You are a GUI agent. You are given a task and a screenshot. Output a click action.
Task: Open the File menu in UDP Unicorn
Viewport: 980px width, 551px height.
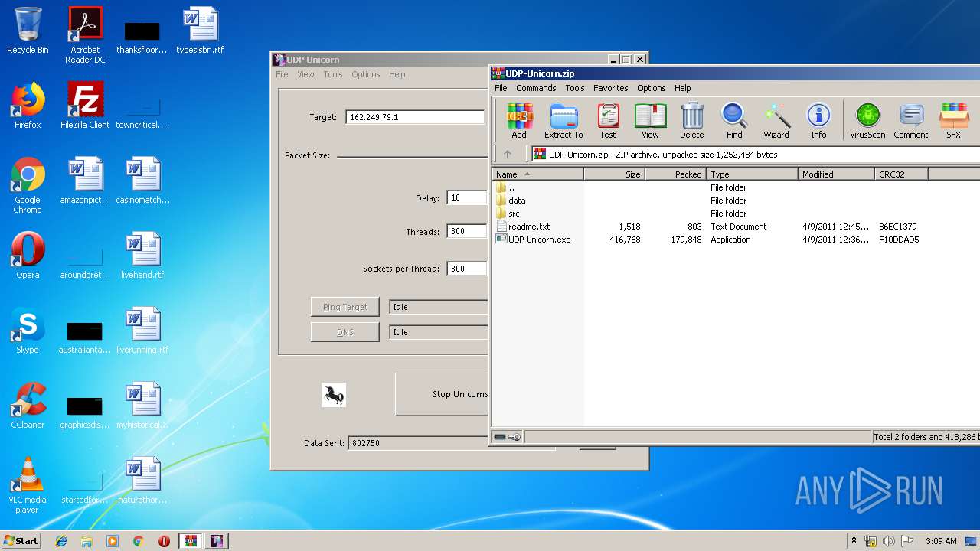point(282,74)
